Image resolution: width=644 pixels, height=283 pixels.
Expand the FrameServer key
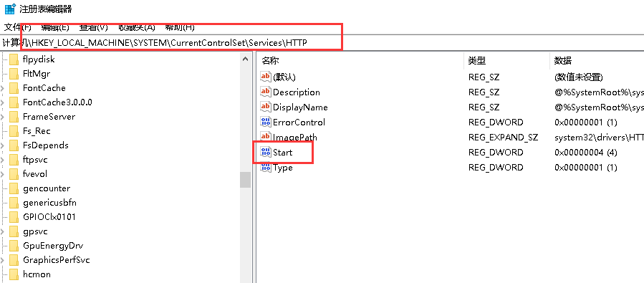tap(2, 117)
